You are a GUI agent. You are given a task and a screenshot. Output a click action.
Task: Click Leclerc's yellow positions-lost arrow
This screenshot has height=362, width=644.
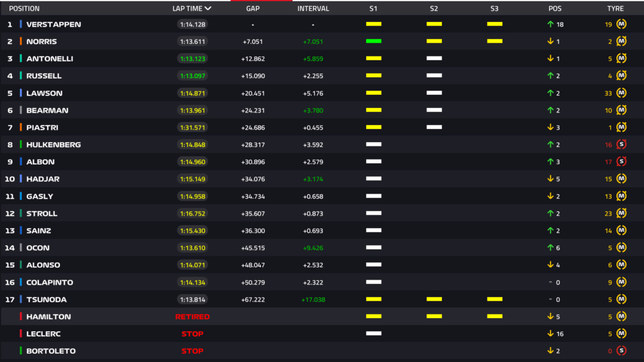coord(550,334)
